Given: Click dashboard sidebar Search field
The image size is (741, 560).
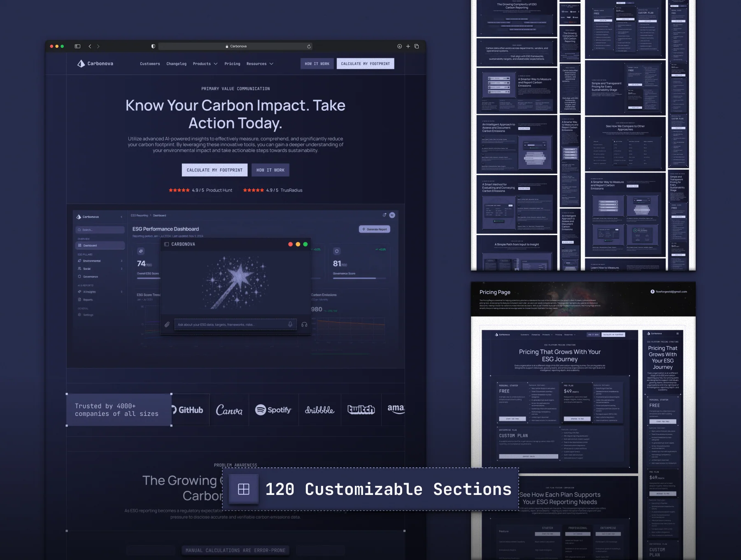Looking at the screenshot, I should pyautogui.click(x=100, y=230).
